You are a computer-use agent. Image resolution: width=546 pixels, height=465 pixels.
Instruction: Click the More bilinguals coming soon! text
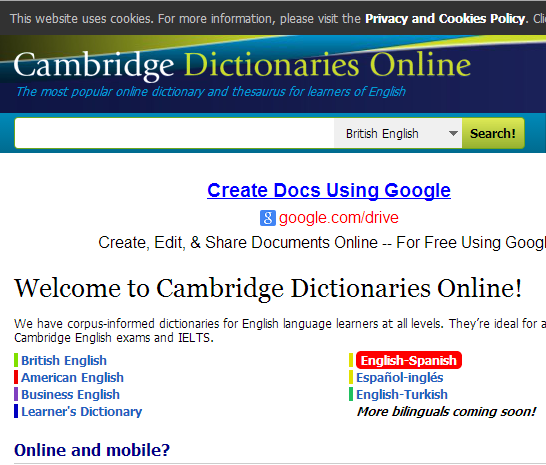[446, 412]
